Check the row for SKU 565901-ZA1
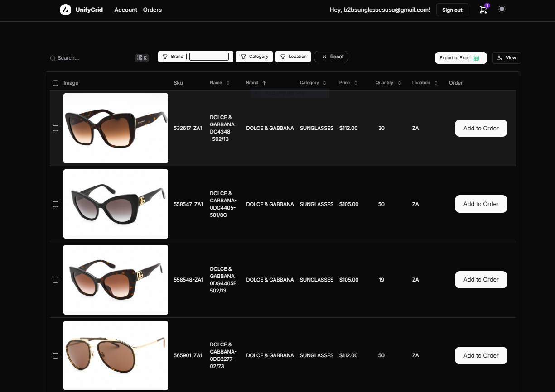Image resolution: width=555 pixels, height=392 pixels. (55, 355)
